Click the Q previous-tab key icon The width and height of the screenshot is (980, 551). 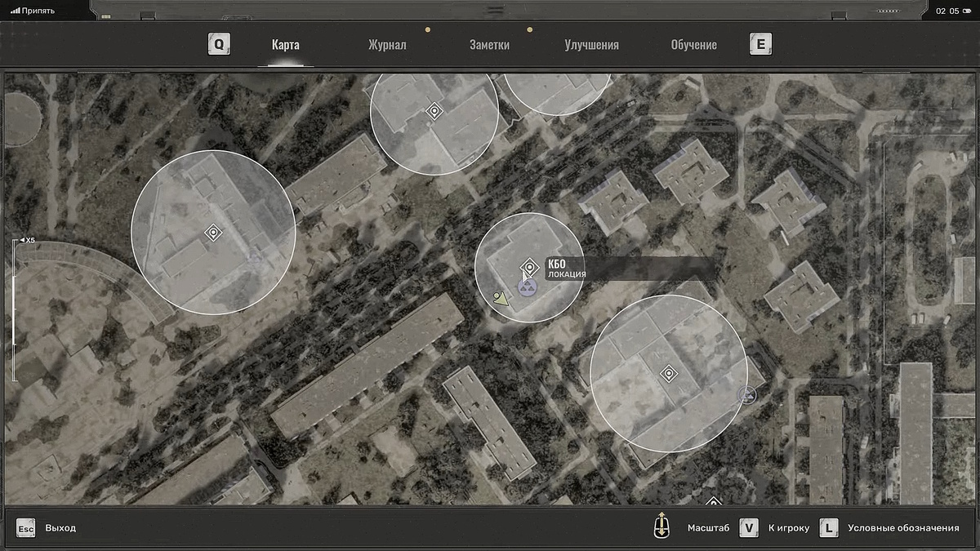click(x=219, y=44)
